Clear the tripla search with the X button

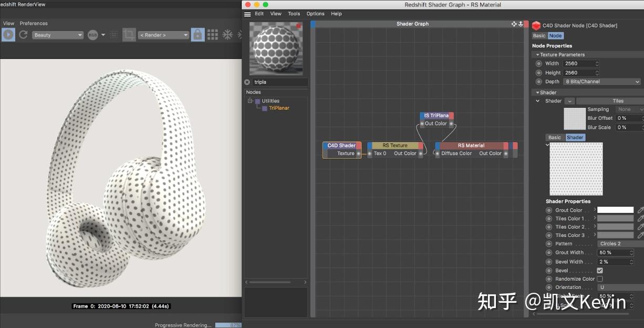click(247, 82)
